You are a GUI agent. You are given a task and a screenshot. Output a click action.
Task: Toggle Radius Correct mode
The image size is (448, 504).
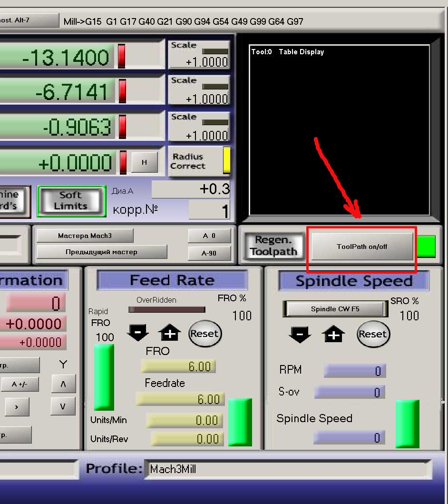point(188,161)
